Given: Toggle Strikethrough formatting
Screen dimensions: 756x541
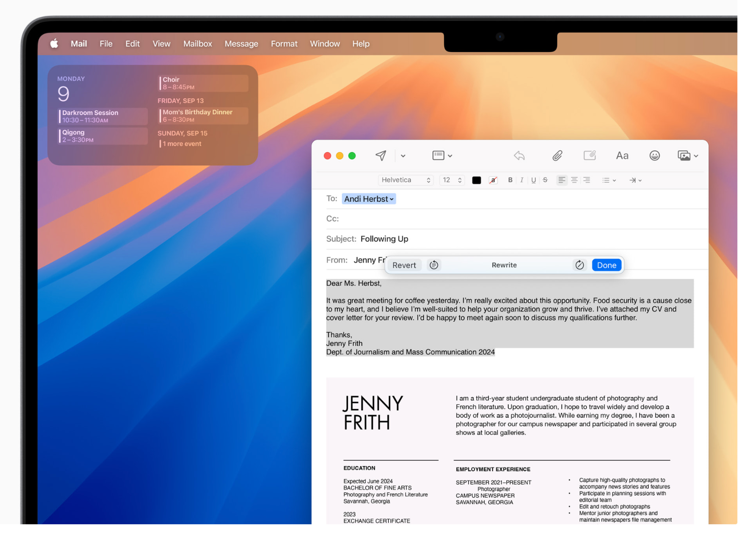Looking at the screenshot, I should [x=545, y=180].
